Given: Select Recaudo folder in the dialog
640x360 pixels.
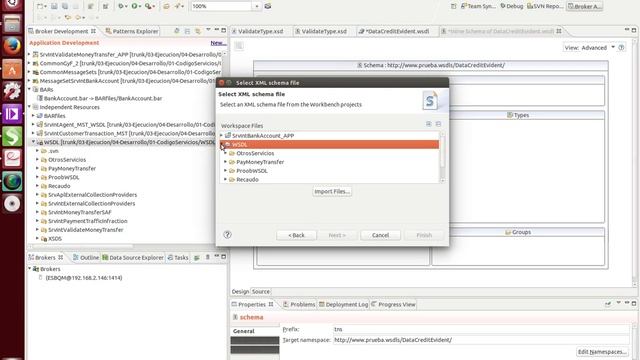Looking at the screenshot, I should pos(247,180).
